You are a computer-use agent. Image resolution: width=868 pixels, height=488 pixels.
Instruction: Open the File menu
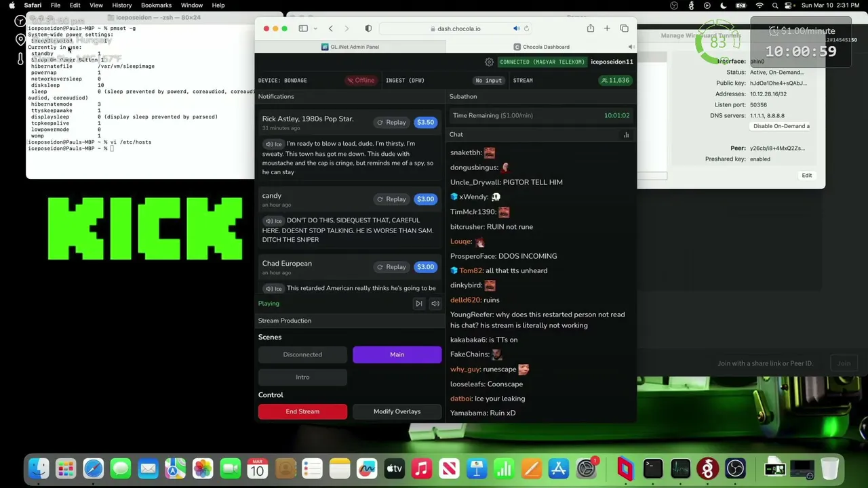[x=56, y=5]
